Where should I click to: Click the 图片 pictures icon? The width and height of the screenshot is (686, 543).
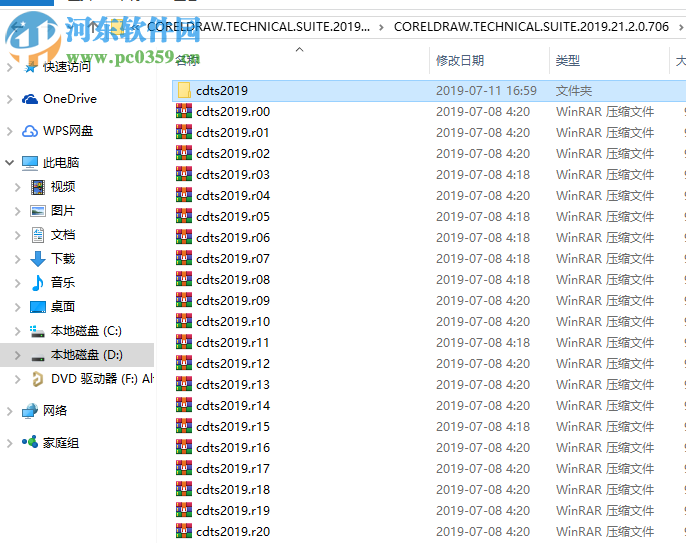tap(38, 211)
